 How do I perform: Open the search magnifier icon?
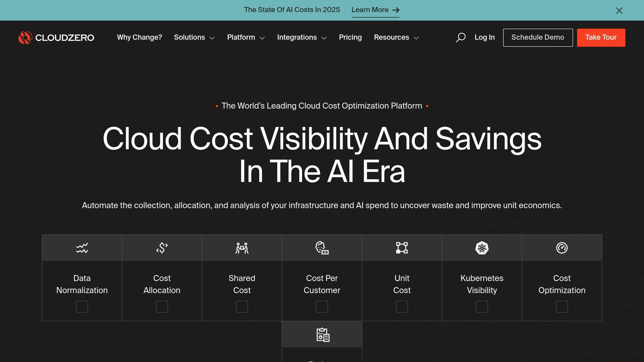[x=461, y=37]
